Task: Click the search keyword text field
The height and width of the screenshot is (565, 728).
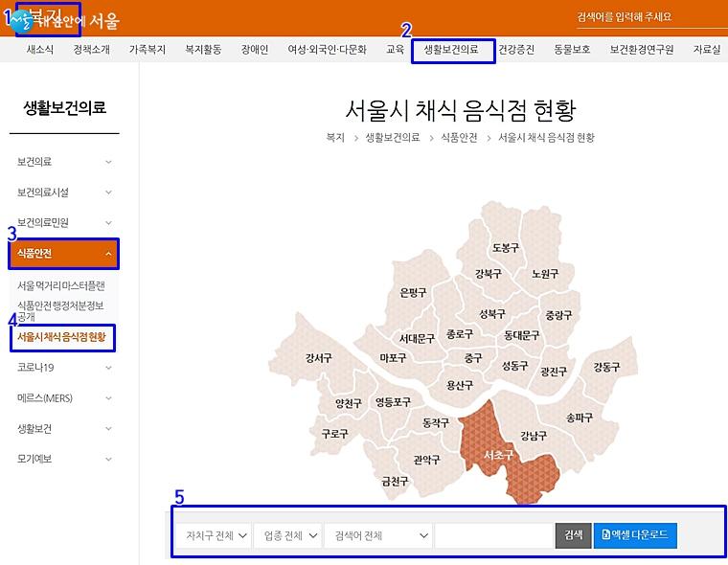Action: [492, 535]
